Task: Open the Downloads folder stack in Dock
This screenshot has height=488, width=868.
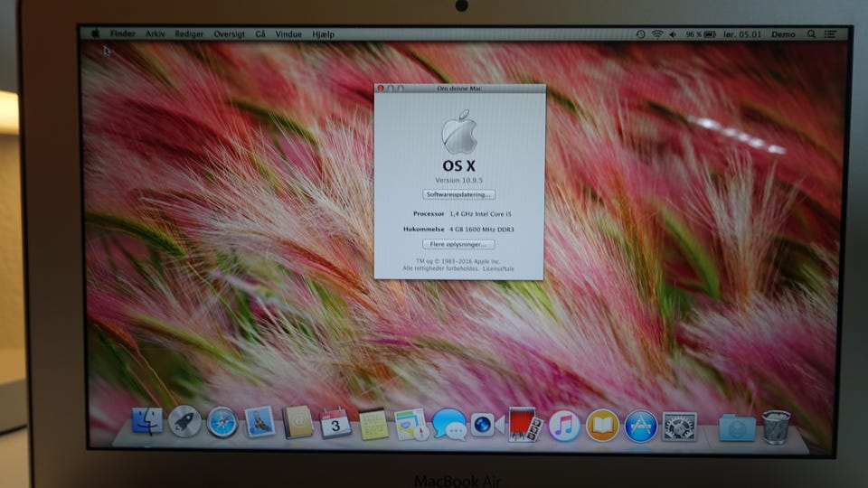Action: click(x=737, y=427)
